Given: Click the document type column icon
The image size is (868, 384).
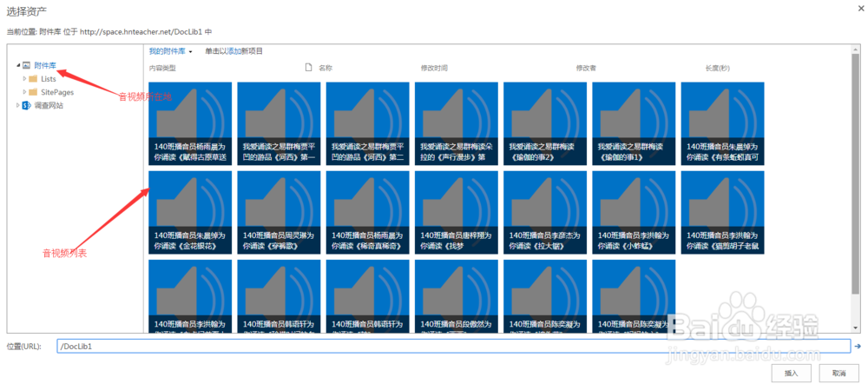Looking at the screenshot, I should coord(310,68).
